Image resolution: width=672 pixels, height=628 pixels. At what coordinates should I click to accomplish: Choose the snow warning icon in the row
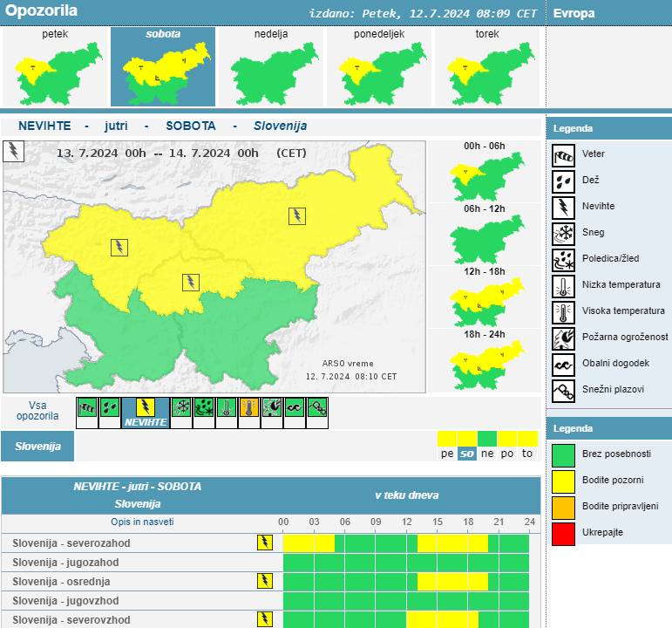(181, 408)
